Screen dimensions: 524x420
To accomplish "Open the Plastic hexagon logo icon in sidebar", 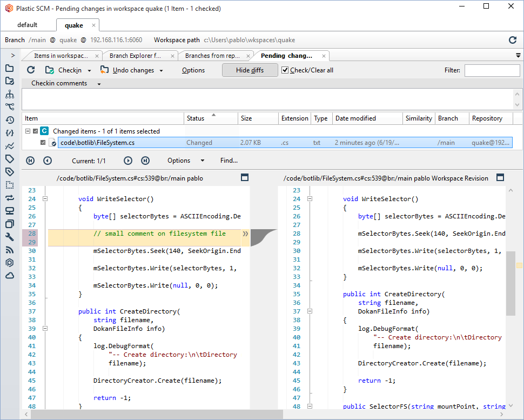I will [x=10, y=263].
